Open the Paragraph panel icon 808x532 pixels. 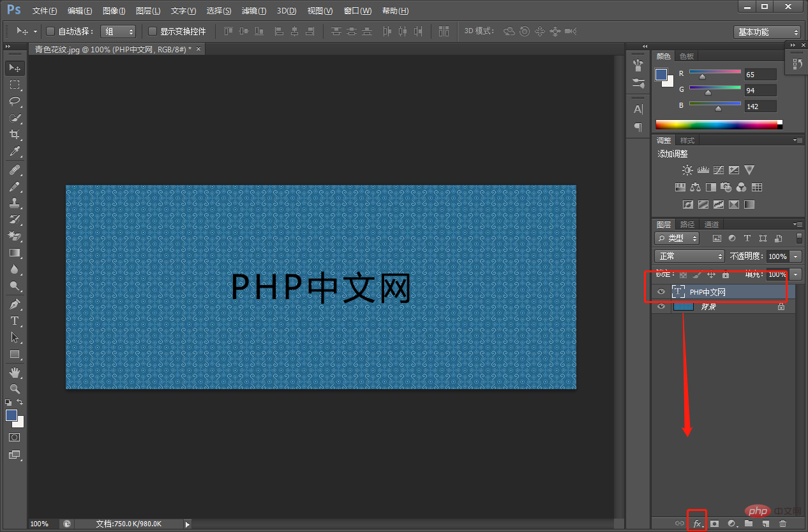638,128
